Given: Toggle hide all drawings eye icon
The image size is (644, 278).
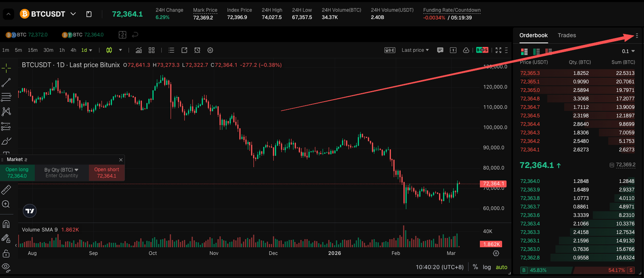Looking at the screenshot, I should coord(6,266).
